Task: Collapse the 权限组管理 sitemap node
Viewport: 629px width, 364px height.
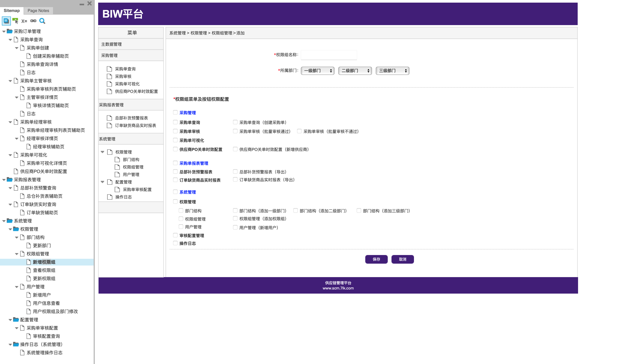Action: click(16, 254)
